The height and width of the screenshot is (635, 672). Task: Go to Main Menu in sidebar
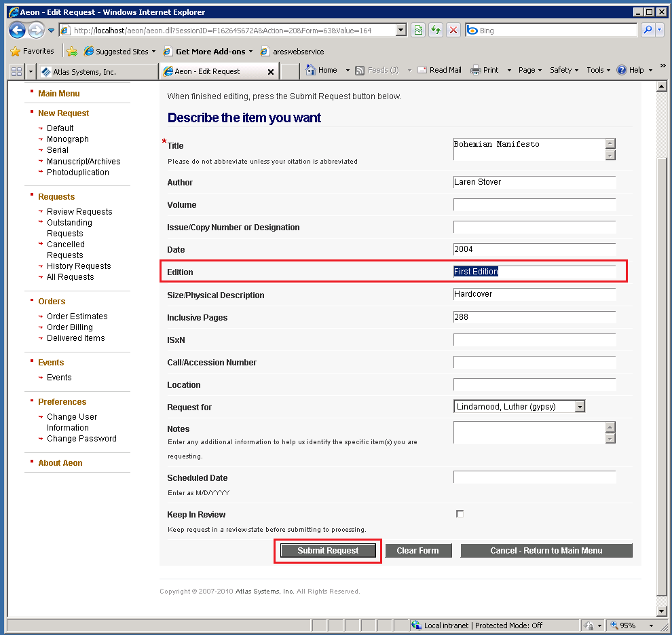(x=58, y=94)
